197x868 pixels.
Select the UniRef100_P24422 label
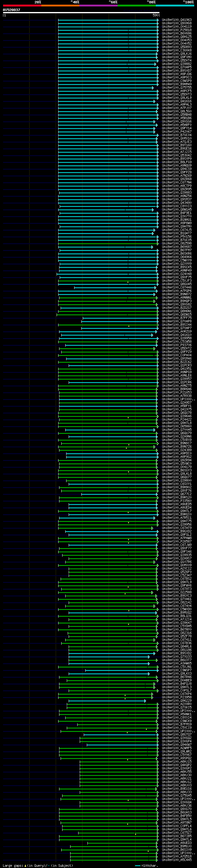click(177, 419)
